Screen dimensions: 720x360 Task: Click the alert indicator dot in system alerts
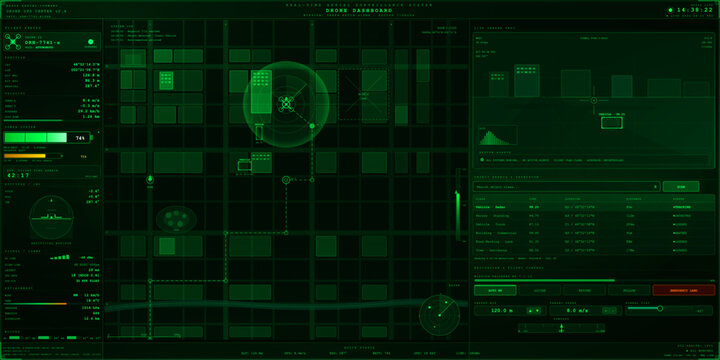482,160
